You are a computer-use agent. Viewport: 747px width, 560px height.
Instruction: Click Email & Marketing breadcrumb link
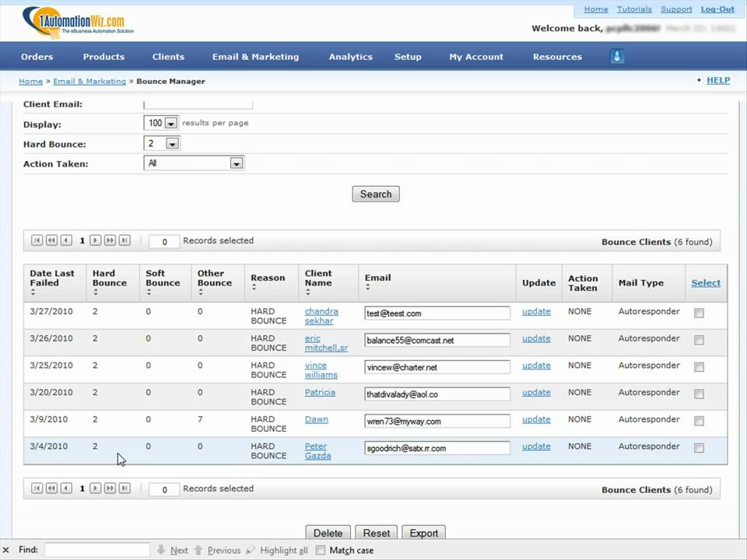[x=89, y=82]
